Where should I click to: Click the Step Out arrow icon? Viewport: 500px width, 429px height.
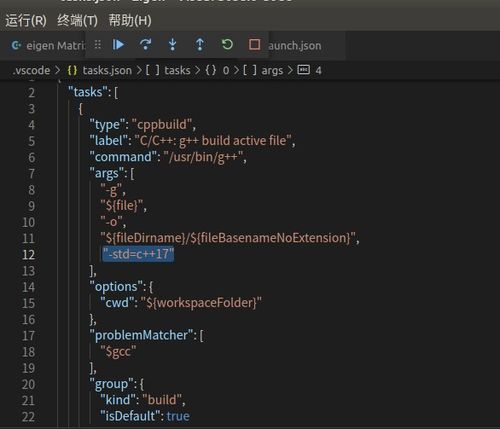tap(200, 45)
